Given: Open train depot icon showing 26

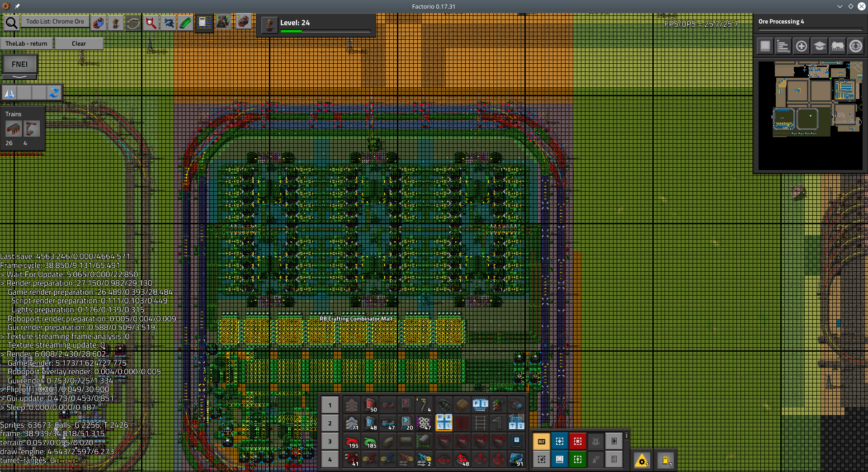Looking at the screenshot, I should click(14, 129).
